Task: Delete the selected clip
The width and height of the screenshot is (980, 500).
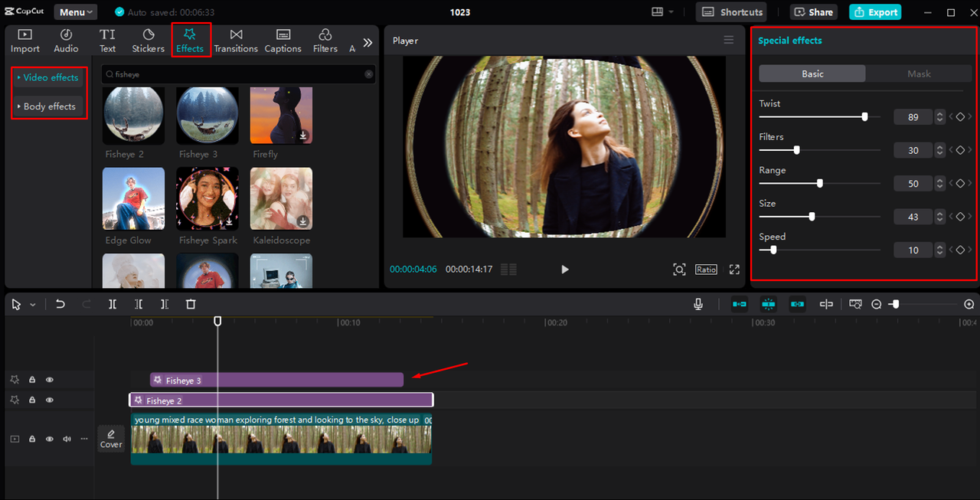Action: point(191,304)
